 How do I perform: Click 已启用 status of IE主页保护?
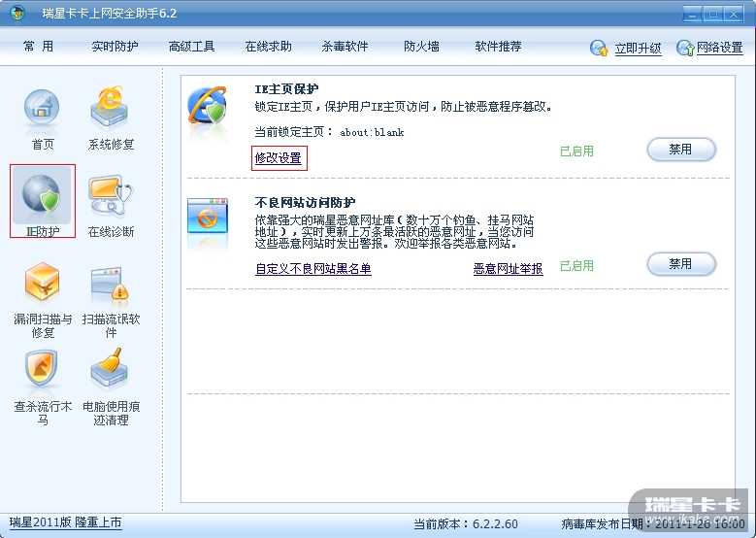tap(576, 151)
